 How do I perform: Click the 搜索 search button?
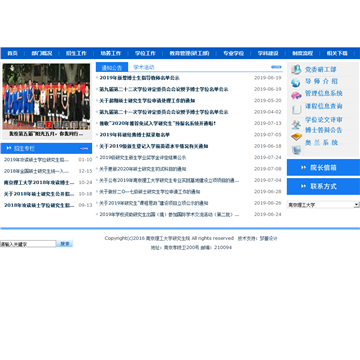65,244
